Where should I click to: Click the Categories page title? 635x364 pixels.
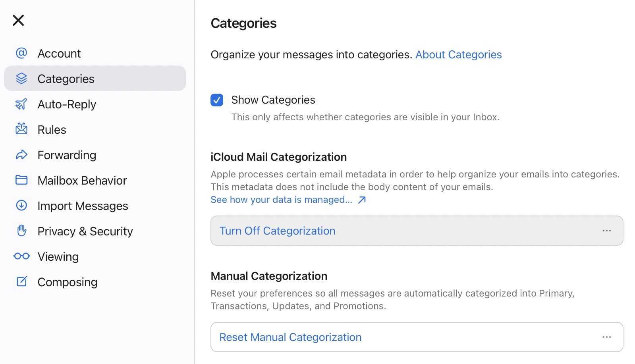point(243,23)
